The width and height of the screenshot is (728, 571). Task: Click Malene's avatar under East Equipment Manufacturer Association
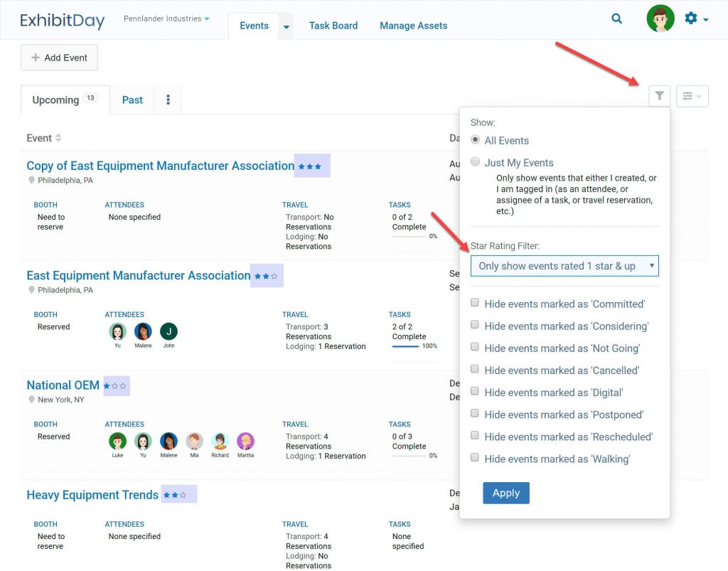point(143,330)
